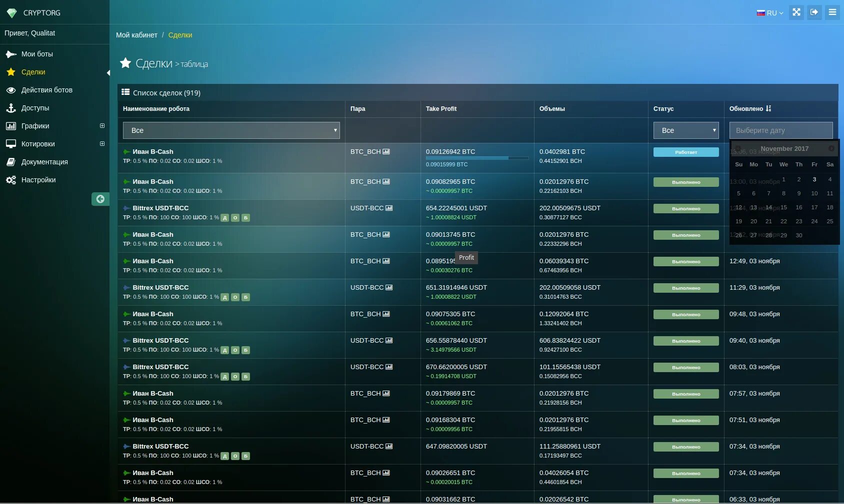Click Take Profit column header

coord(441,109)
